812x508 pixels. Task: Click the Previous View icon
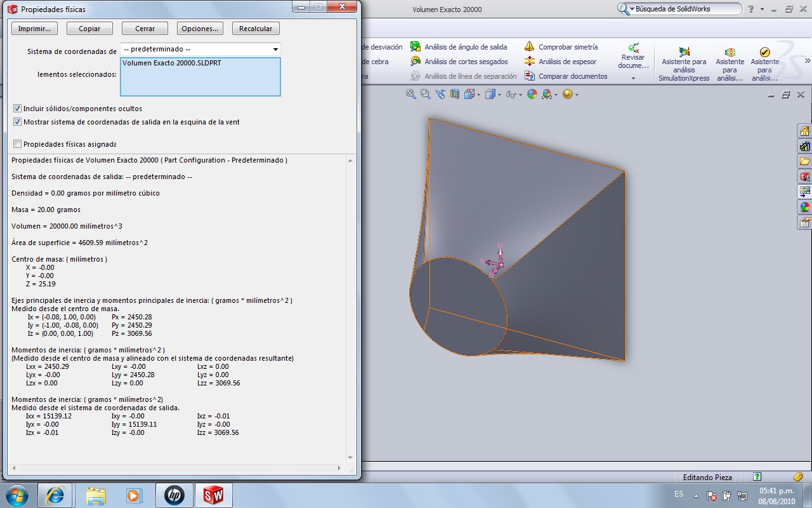point(440,94)
